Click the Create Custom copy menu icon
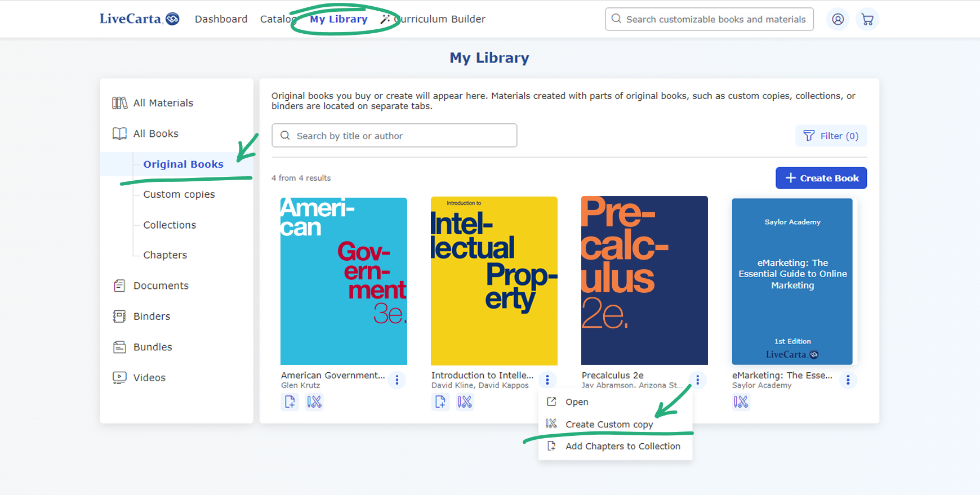This screenshot has height=495, width=980. [551, 423]
